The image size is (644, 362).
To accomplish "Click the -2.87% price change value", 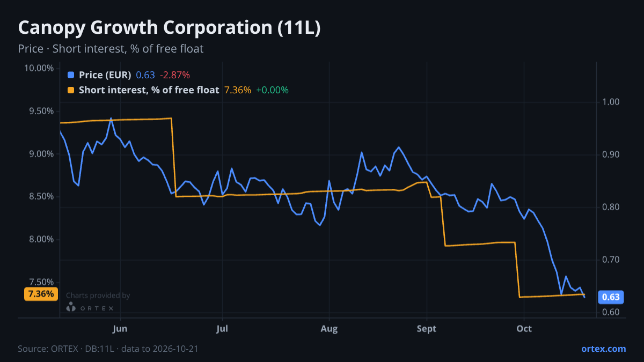I will click(x=174, y=75).
